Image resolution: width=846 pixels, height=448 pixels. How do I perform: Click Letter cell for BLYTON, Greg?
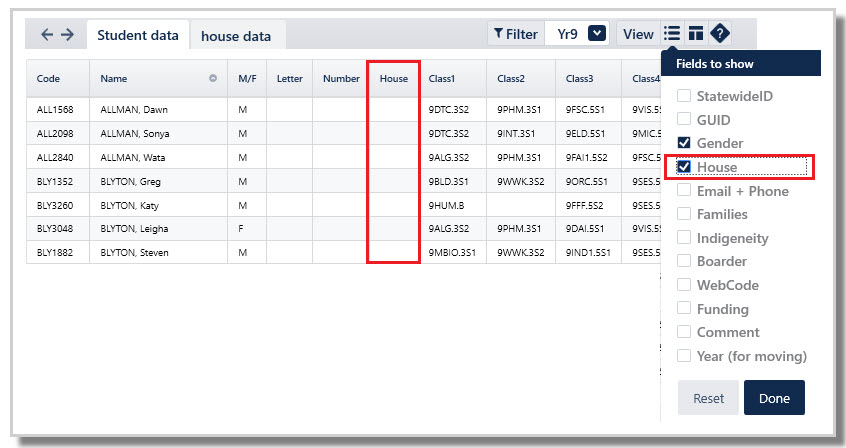(290, 181)
